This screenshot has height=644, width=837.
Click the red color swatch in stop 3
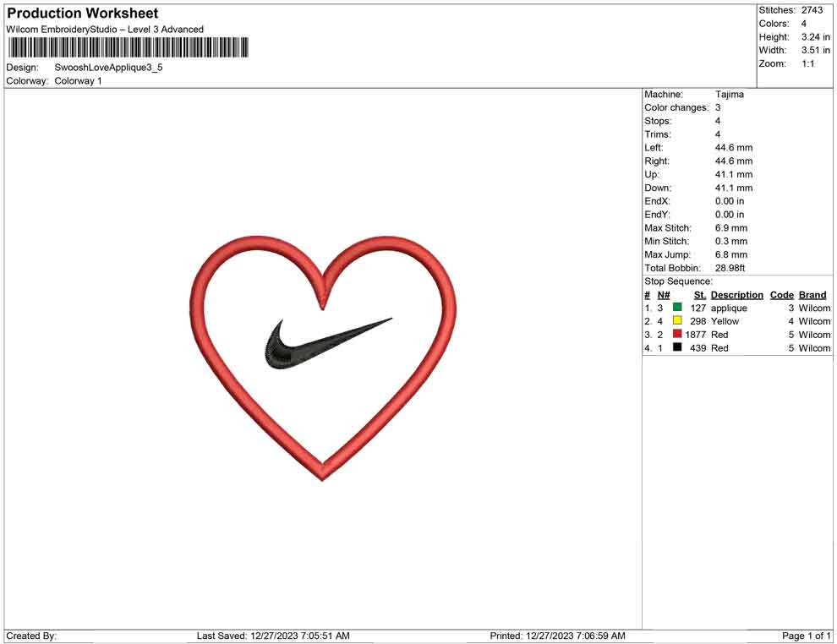[677, 334]
